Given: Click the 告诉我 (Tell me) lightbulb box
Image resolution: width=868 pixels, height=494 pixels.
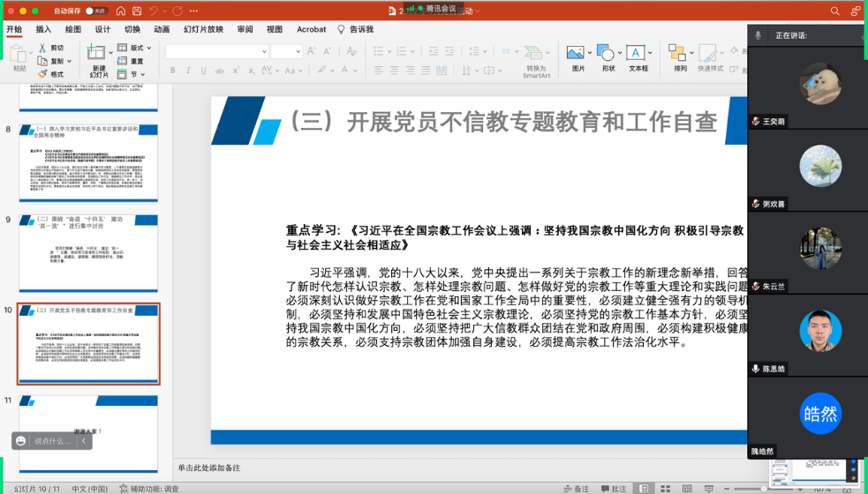Looking at the screenshot, I should point(356,29).
